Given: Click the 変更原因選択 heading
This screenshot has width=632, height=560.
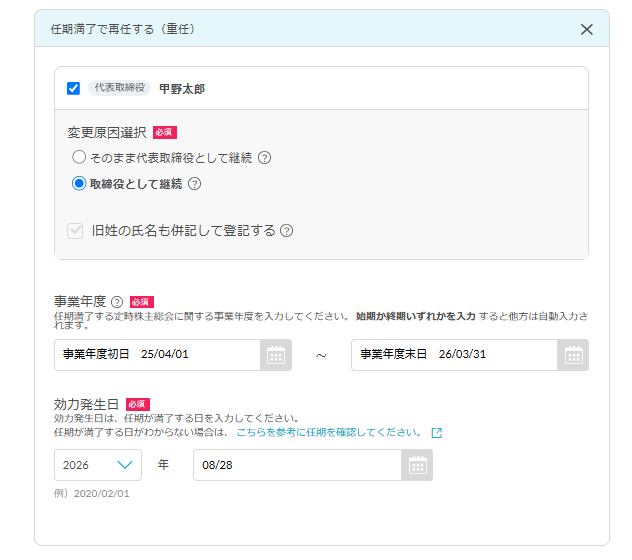Looking at the screenshot, I should tap(107, 133).
